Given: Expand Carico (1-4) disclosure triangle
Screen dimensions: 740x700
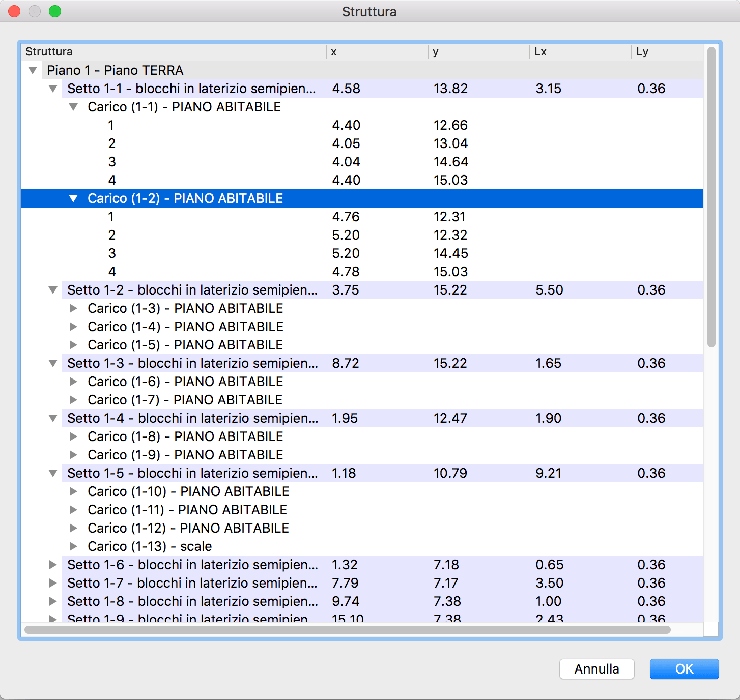Looking at the screenshot, I should [73, 327].
